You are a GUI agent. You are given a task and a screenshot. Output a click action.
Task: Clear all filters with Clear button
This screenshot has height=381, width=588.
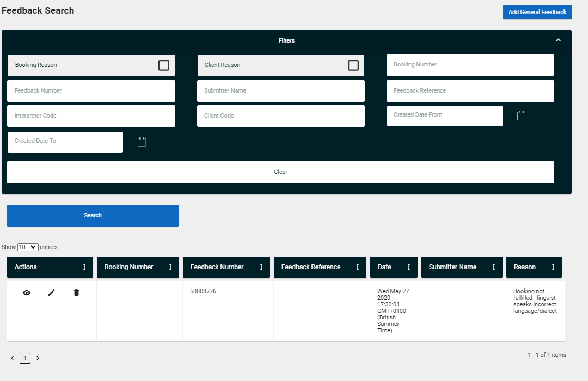(280, 172)
